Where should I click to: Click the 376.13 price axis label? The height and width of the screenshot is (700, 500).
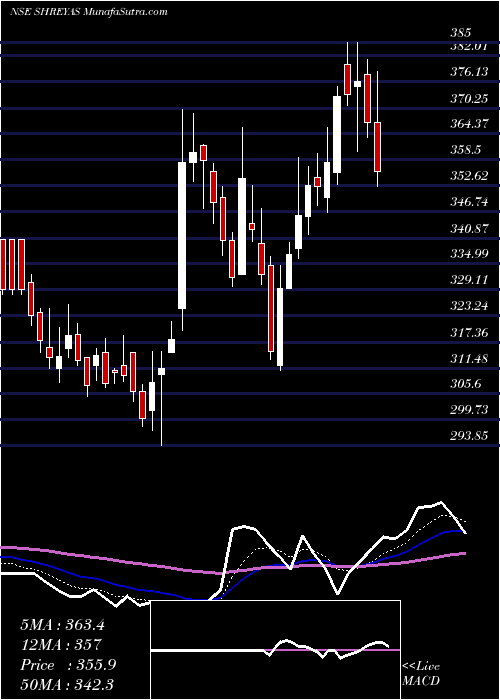pyautogui.click(x=469, y=72)
